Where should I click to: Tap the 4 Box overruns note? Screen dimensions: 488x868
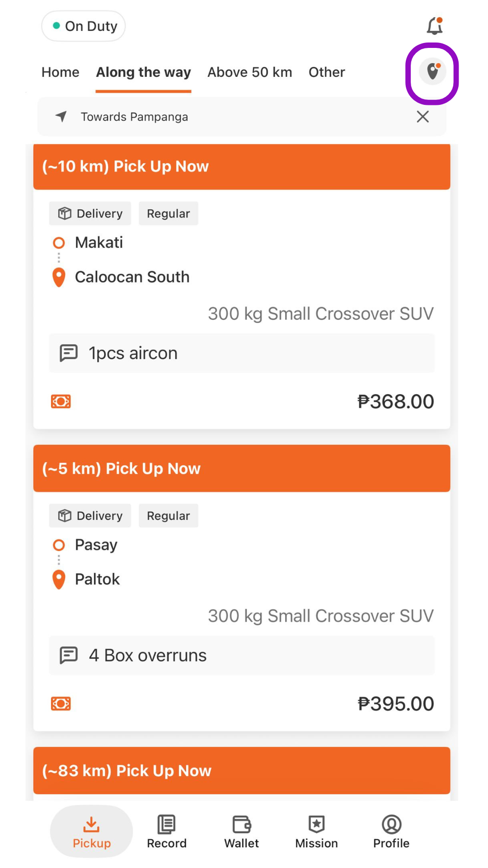(242, 656)
